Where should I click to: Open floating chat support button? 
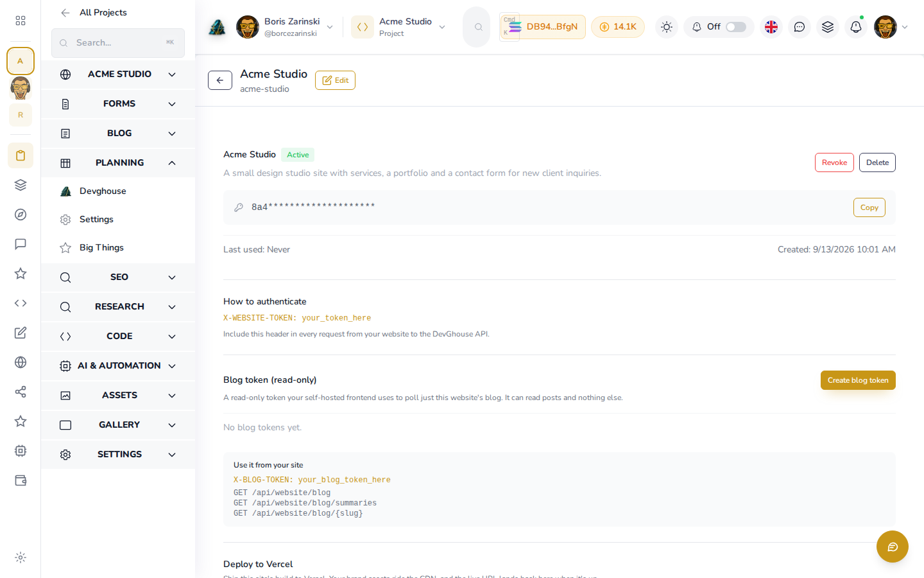click(x=893, y=547)
